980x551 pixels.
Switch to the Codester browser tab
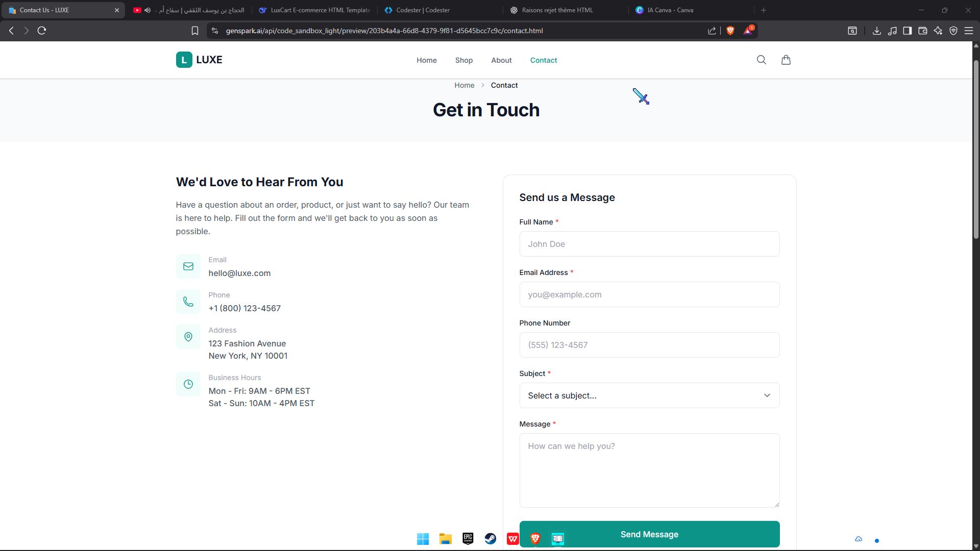click(423, 10)
